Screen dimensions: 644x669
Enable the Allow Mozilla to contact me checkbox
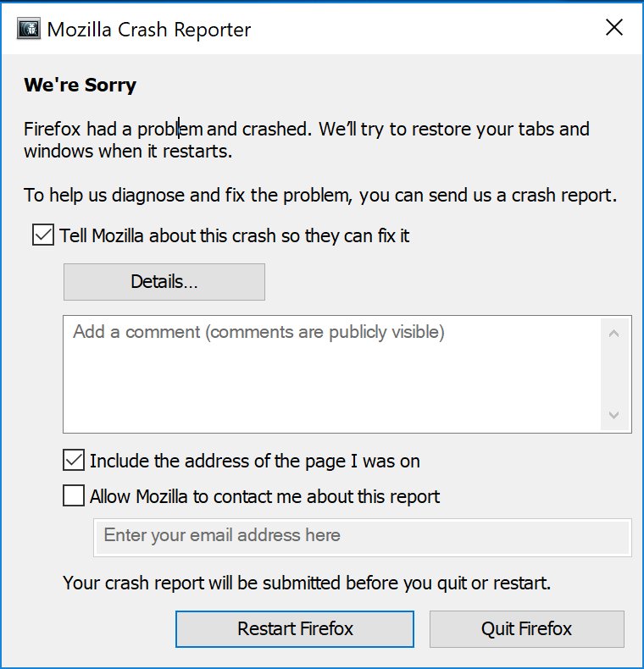pos(74,495)
